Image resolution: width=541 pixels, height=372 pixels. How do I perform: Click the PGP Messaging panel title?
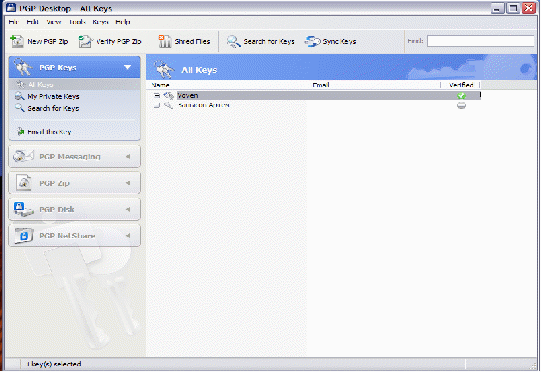coord(70,156)
